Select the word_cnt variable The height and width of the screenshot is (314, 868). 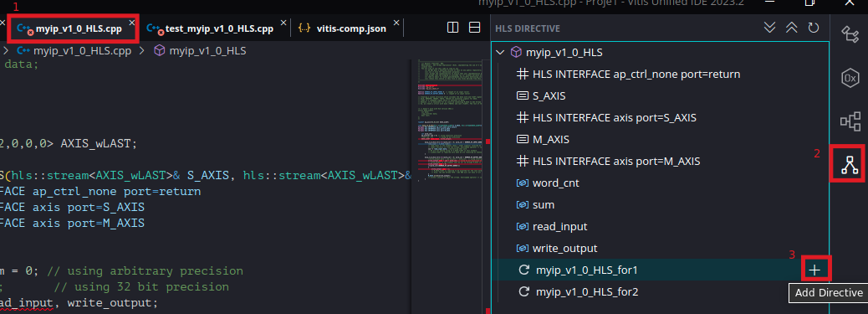[x=660, y=183]
